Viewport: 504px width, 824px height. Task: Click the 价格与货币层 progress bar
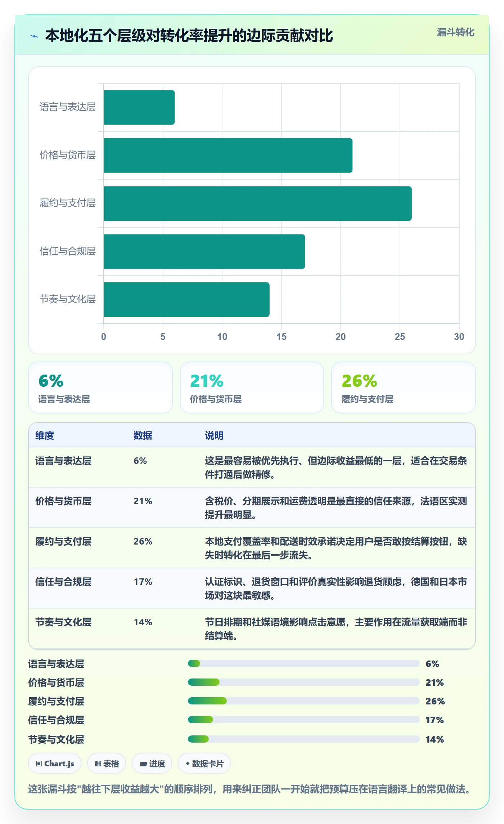click(x=304, y=682)
